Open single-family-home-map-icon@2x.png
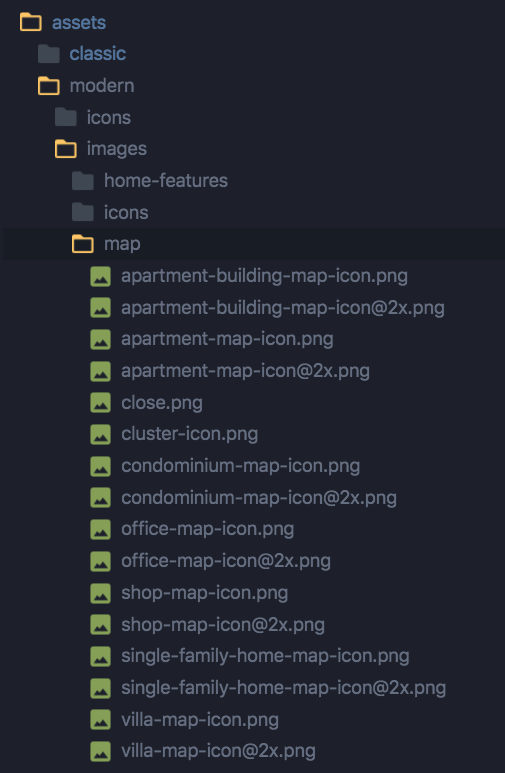The height and width of the screenshot is (773, 505). point(284,688)
